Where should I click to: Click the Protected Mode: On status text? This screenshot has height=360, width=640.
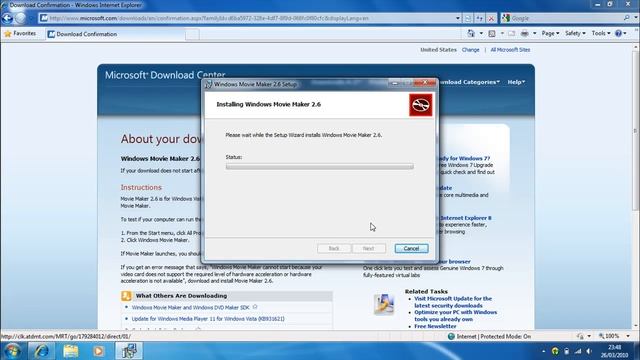pyautogui.click(x=506, y=336)
